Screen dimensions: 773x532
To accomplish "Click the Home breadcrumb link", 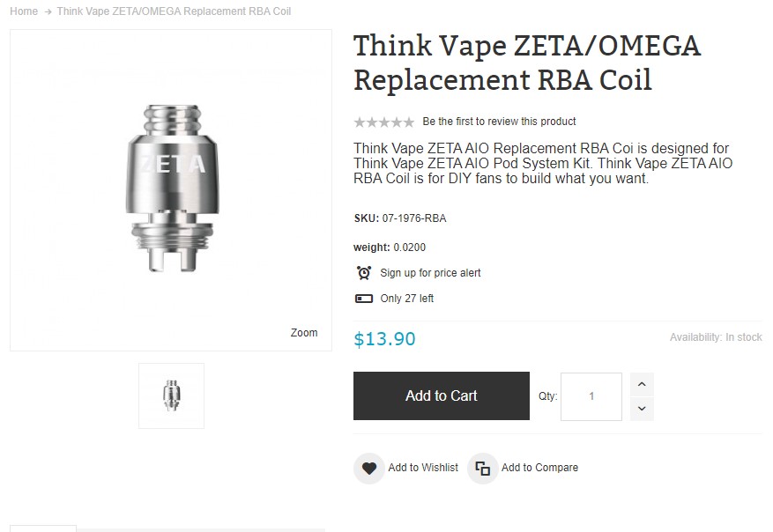I will 24,11.
